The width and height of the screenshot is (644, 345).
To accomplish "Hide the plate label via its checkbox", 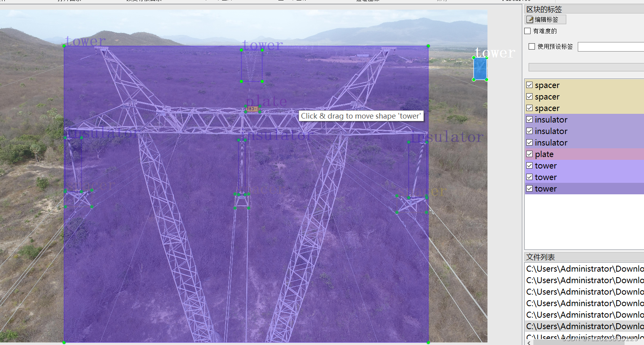I will click(529, 154).
